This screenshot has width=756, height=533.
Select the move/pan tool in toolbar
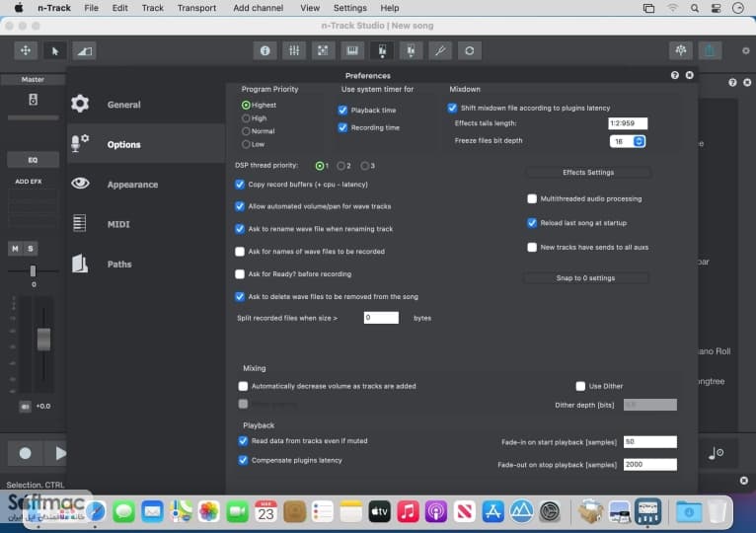tap(26, 50)
